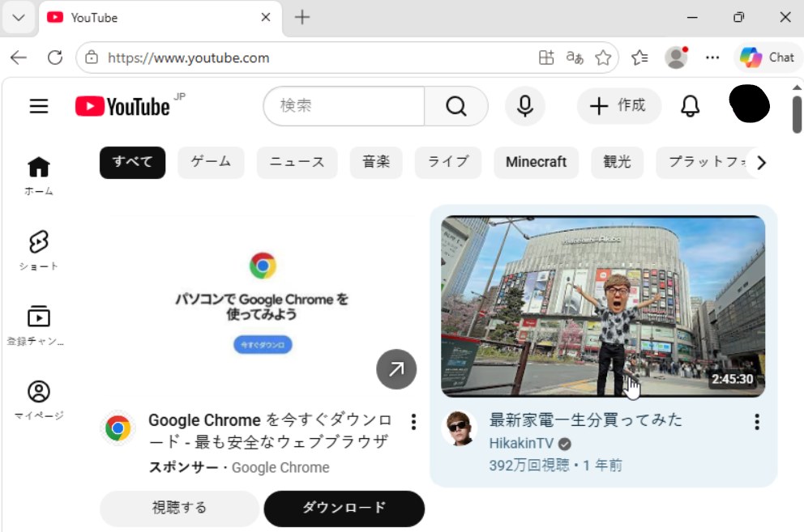Click スポンサー · Google Chrome label
The image size is (804, 532).
point(239,467)
